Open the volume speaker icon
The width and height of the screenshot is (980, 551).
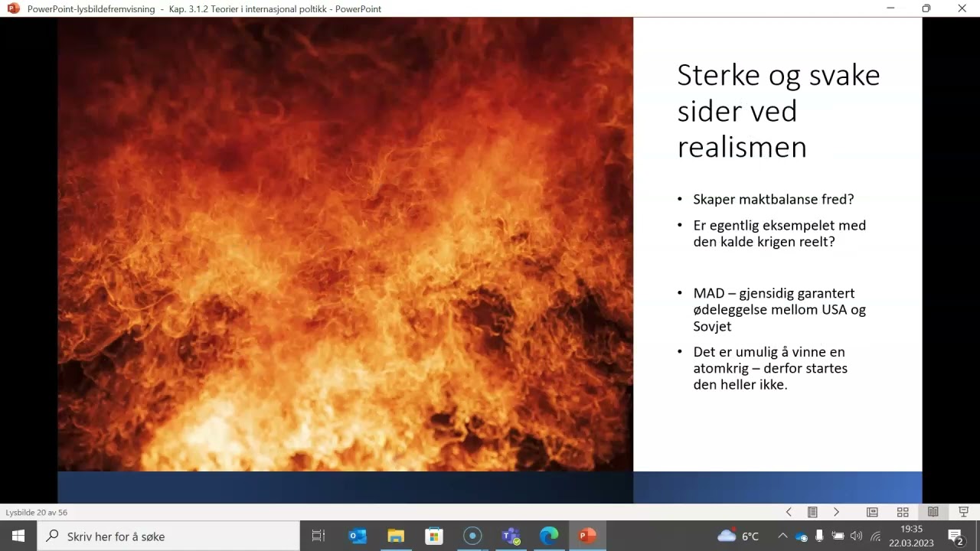coord(856,536)
